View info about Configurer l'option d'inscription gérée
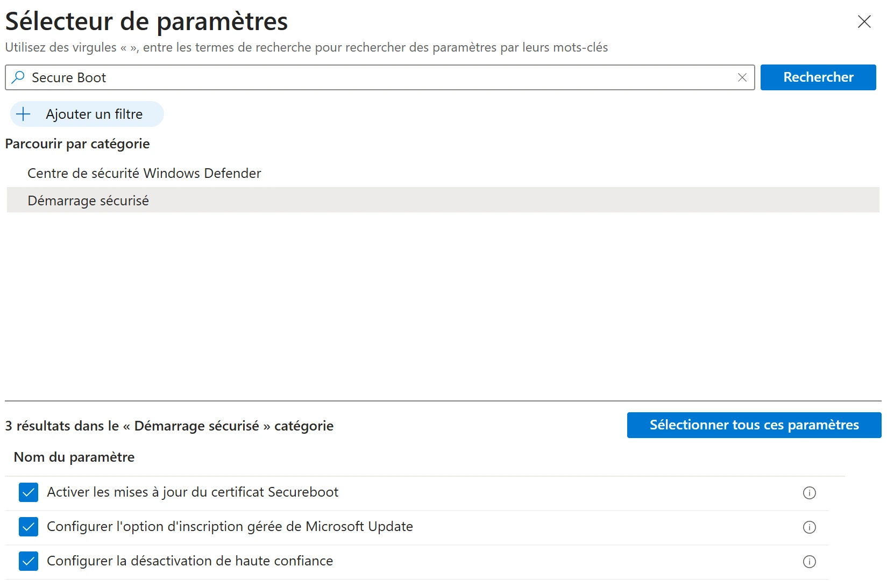887x588 pixels. tap(809, 527)
